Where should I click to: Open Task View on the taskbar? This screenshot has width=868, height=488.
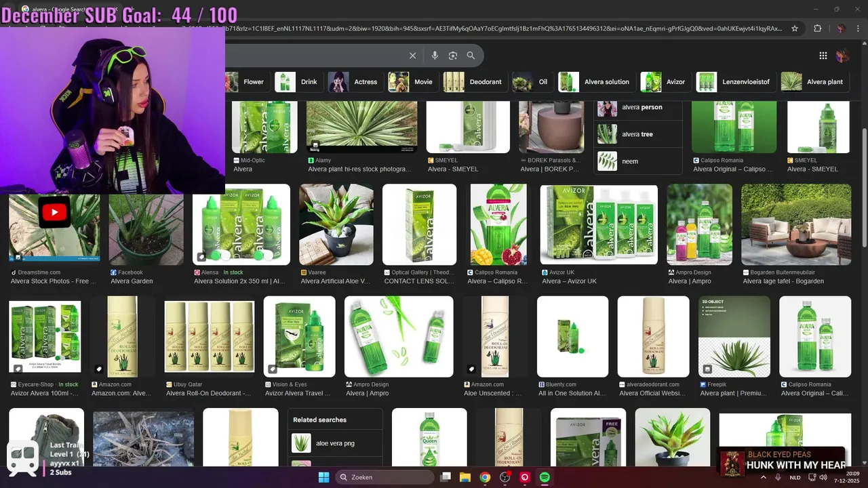[x=446, y=477]
